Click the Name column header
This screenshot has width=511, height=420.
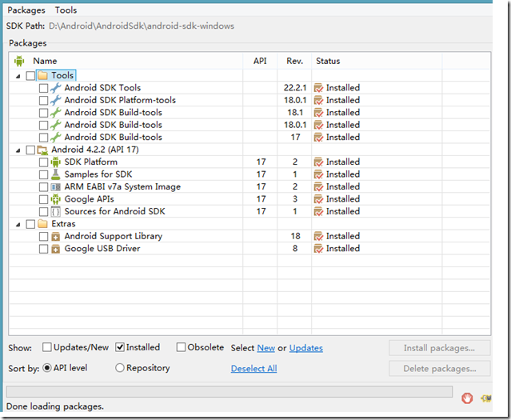click(x=45, y=61)
